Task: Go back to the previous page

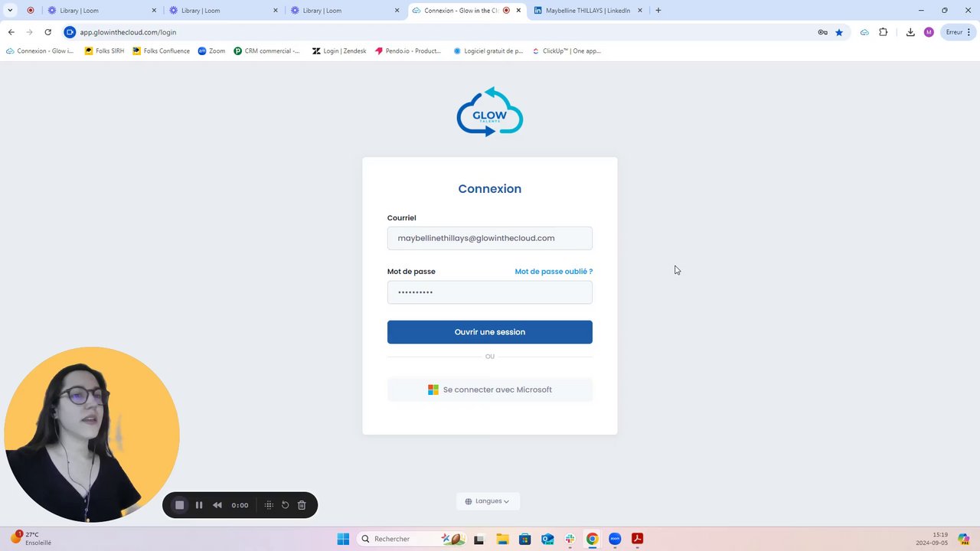Action: point(11,32)
